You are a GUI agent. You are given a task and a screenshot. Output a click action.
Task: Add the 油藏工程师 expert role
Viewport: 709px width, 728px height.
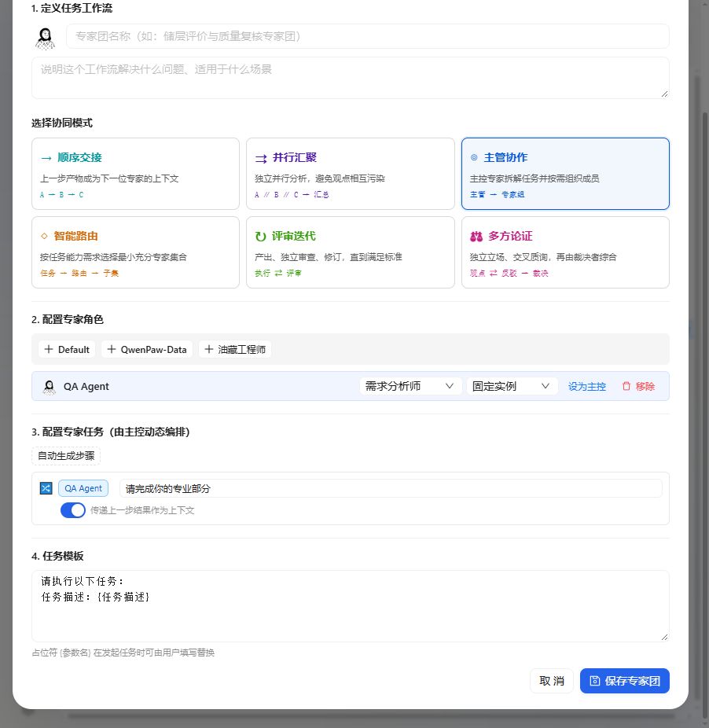tap(235, 350)
